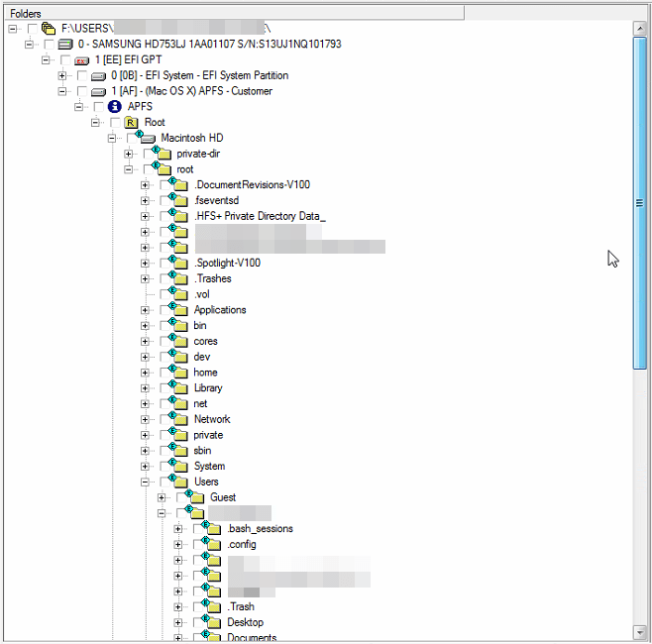Expand the Guest user folder
Screen dimensions: 652x644
pos(162,497)
